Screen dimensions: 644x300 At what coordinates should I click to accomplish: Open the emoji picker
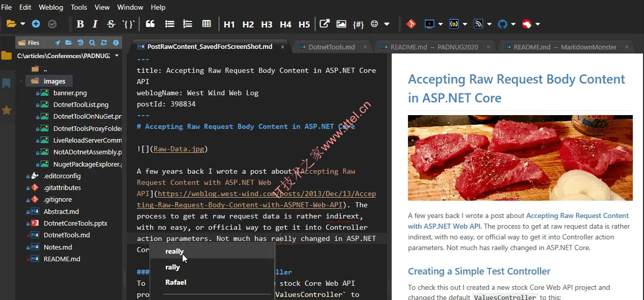click(x=375, y=24)
